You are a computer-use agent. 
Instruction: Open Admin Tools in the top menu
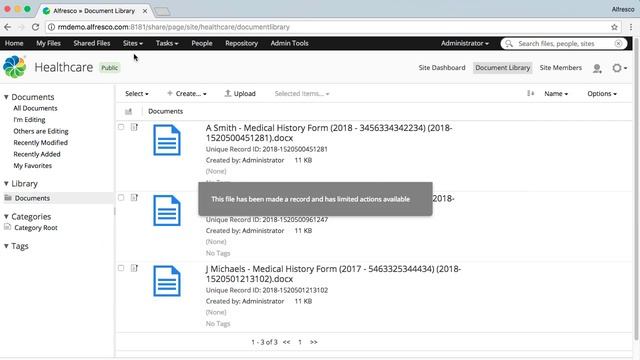click(x=289, y=43)
